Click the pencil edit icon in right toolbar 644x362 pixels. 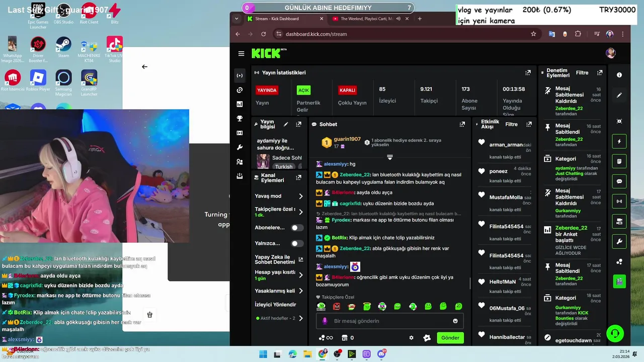click(x=619, y=95)
